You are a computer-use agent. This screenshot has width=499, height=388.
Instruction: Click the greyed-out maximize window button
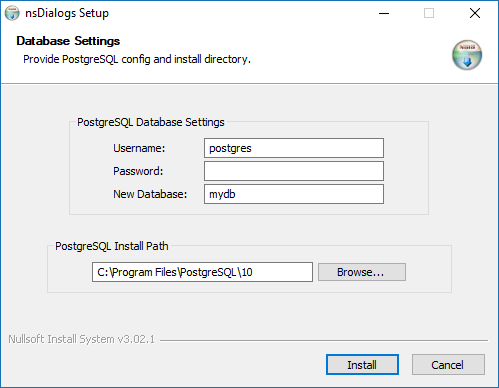429,13
